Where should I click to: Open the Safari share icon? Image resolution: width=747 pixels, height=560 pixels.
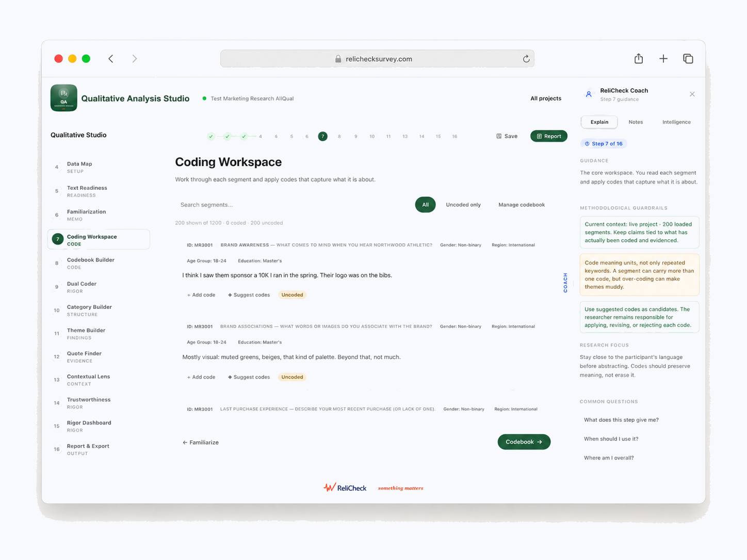click(x=639, y=58)
